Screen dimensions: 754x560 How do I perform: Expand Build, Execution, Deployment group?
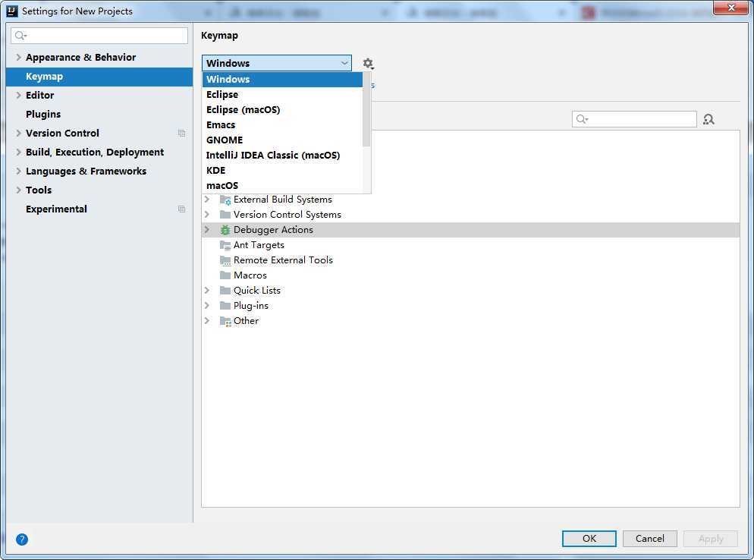point(18,152)
